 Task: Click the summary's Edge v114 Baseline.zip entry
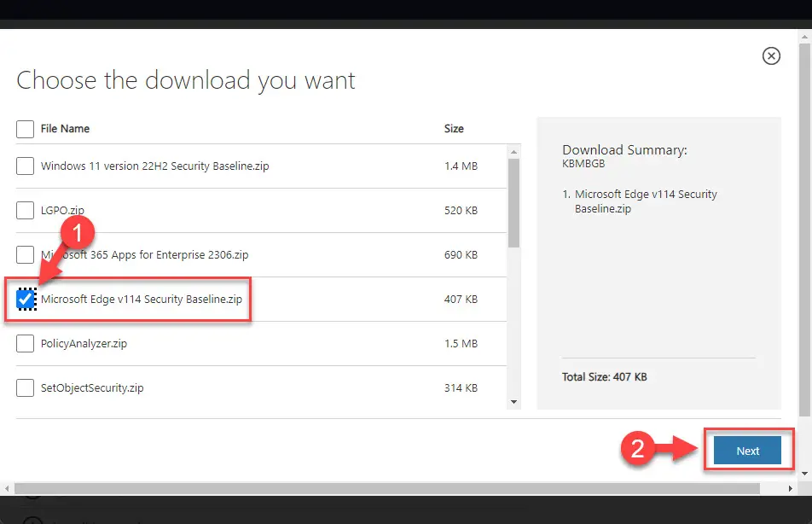tap(646, 201)
